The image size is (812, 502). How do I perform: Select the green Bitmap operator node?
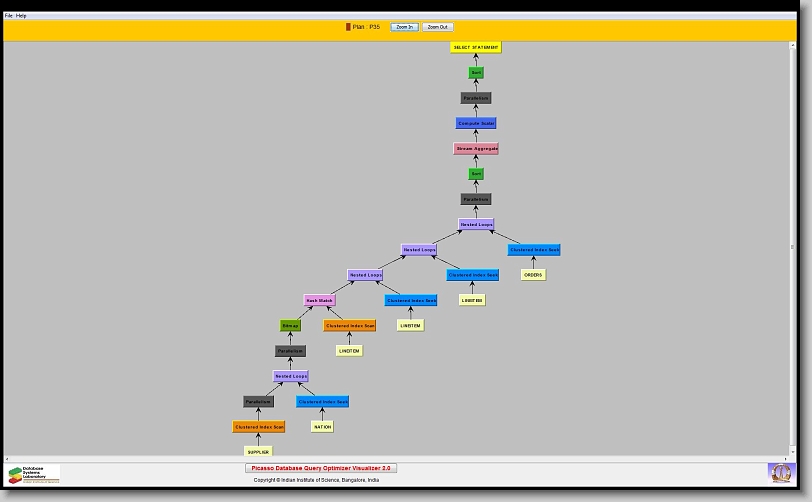(290, 326)
